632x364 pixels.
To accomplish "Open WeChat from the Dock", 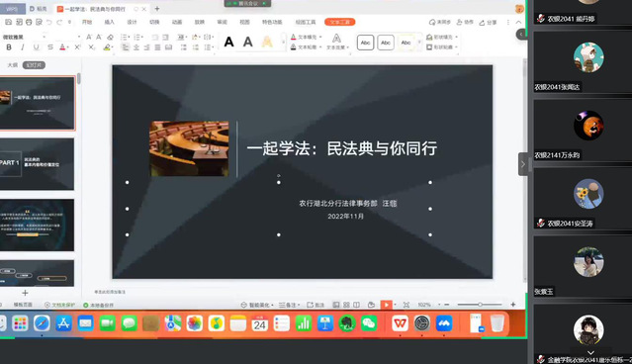I will (x=369, y=323).
